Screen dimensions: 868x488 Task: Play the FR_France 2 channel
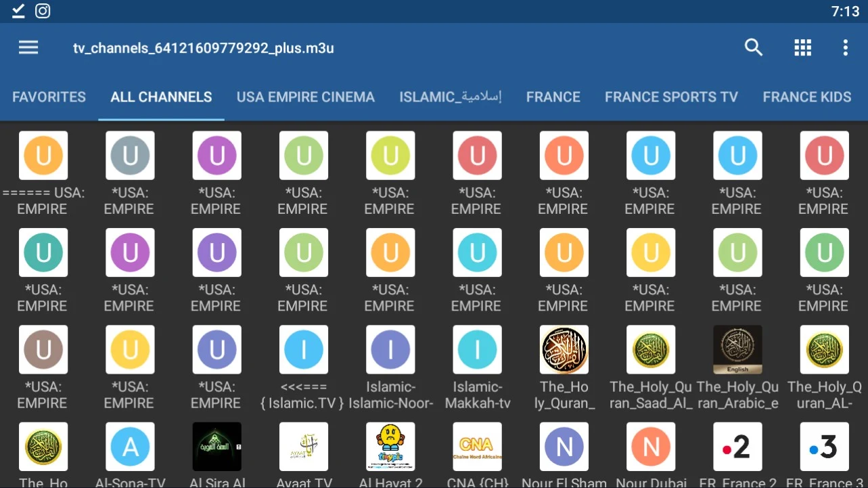pyautogui.click(x=737, y=455)
